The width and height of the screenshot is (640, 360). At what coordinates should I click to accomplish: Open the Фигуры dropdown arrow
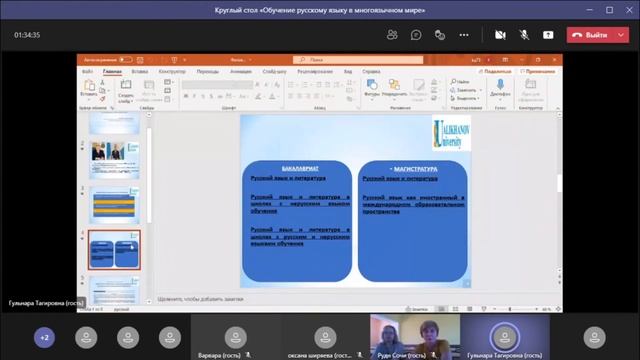pyautogui.click(x=371, y=100)
